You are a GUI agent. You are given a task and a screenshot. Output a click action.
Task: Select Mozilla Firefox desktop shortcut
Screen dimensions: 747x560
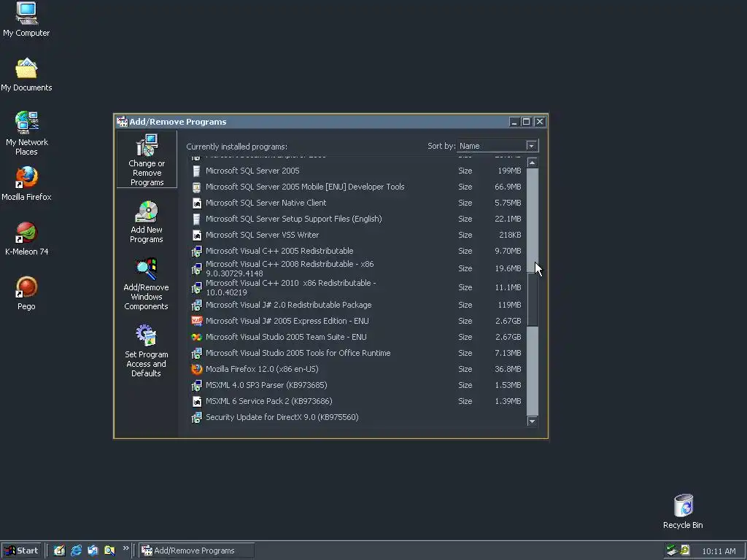click(26, 184)
